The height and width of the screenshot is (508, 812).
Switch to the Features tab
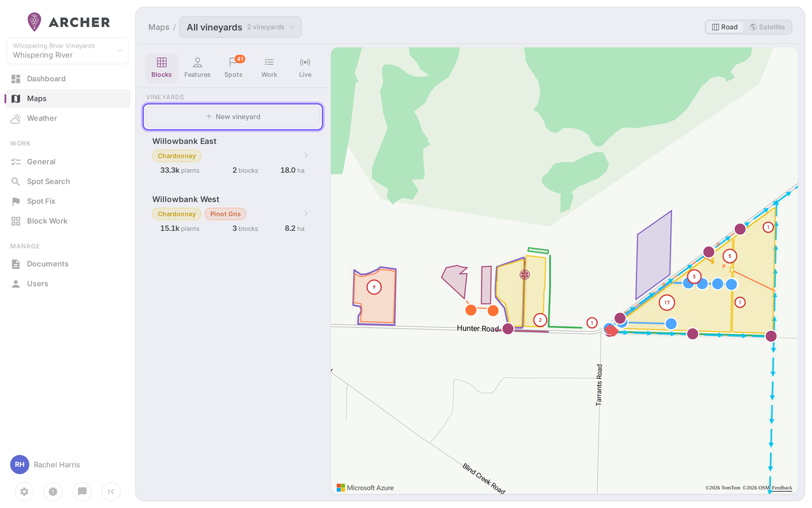(197, 68)
